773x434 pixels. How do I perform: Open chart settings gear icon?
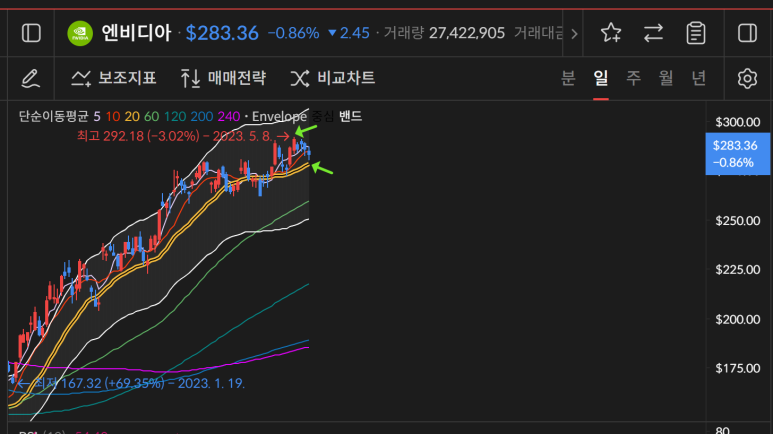click(x=747, y=78)
